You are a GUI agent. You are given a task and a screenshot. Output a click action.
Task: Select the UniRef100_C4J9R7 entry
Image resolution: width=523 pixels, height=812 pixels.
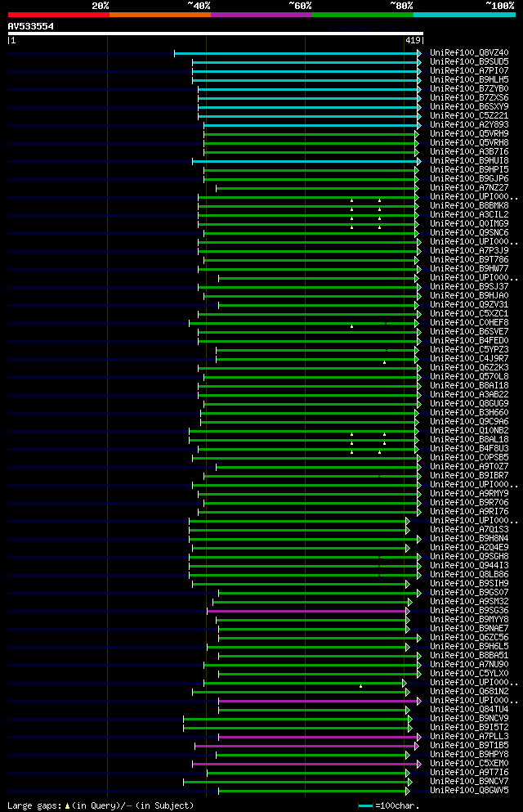point(469,358)
